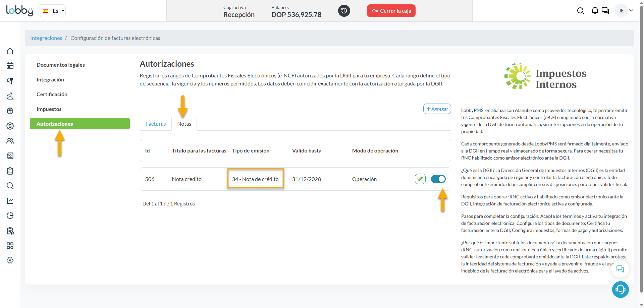
Task: Open the line chart statistics icon
Action: (10, 201)
